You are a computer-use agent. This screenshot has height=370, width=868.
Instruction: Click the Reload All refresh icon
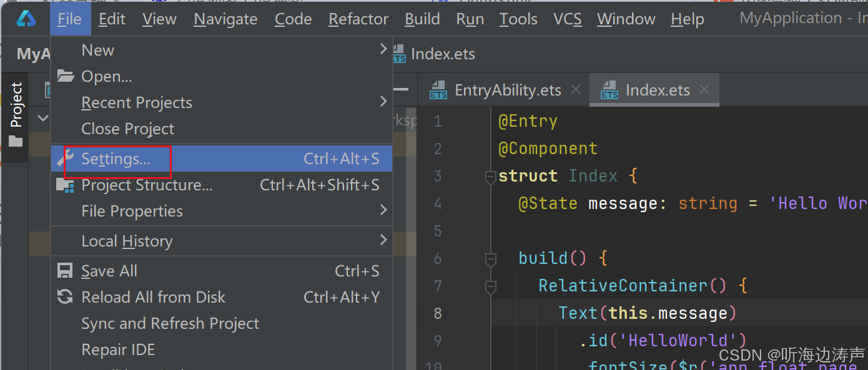(x=65, y=297)
